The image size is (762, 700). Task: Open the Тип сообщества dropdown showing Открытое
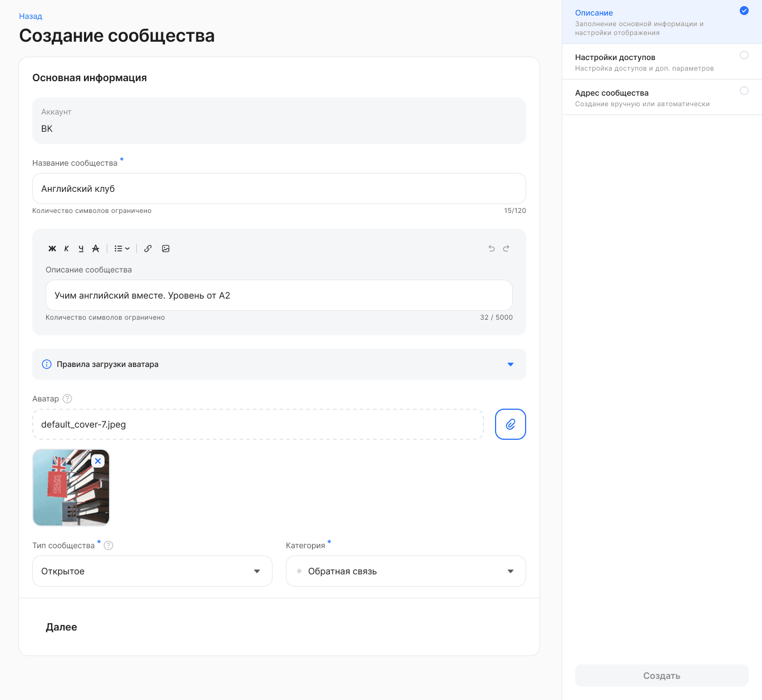pyautogui.click(x=152, y=571)
